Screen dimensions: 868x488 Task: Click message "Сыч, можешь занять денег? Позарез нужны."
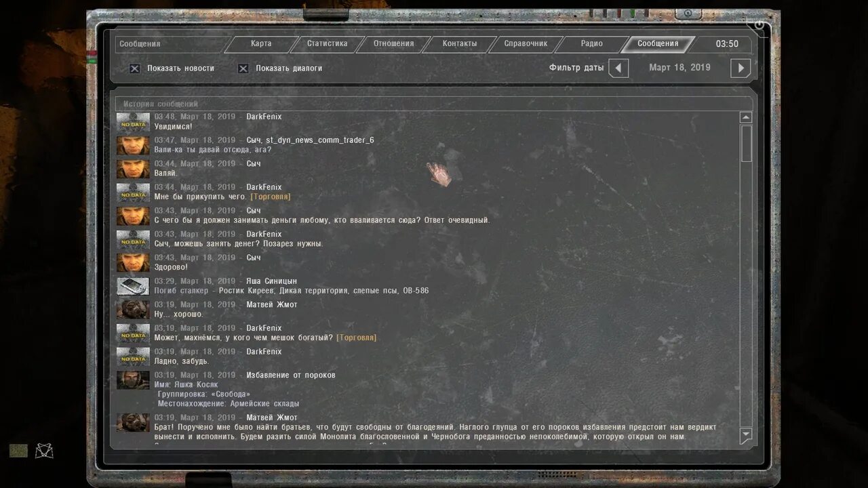pos(239,244)
